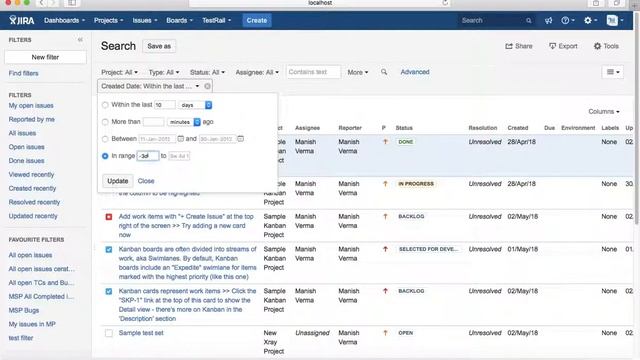
Task: Open the Dashboards menu
Action: 64,20
